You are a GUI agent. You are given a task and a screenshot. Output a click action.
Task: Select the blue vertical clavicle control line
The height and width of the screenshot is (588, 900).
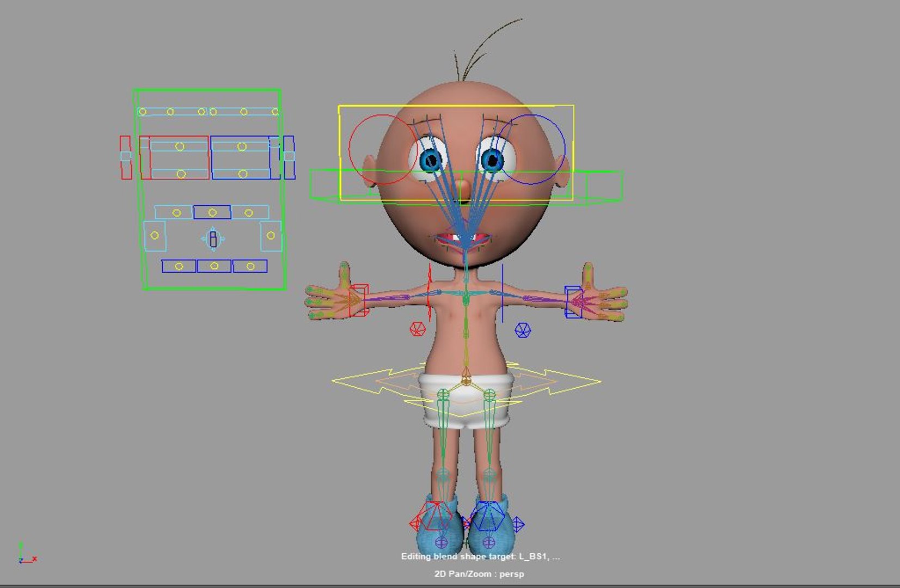(x=502, y=293)
